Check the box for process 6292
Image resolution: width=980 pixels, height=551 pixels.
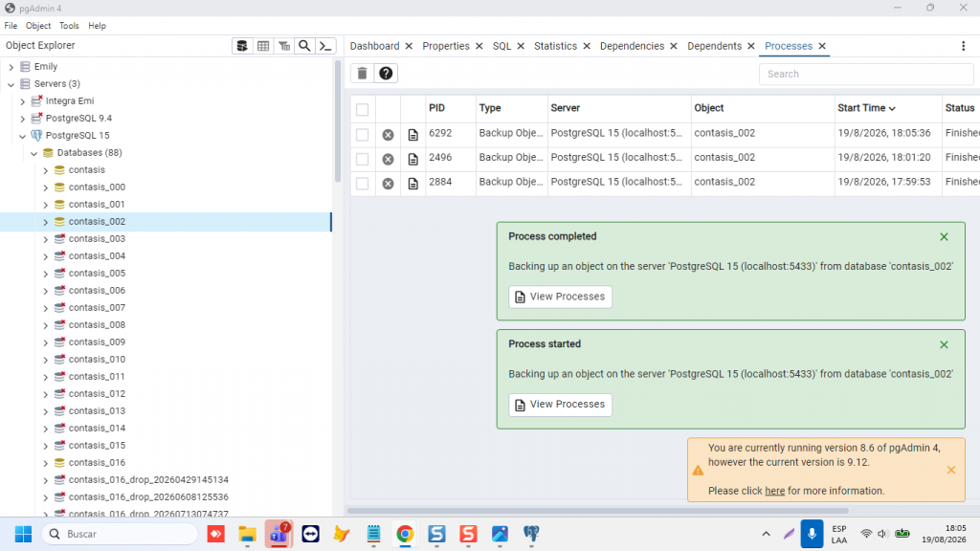[x=363, y=135]
